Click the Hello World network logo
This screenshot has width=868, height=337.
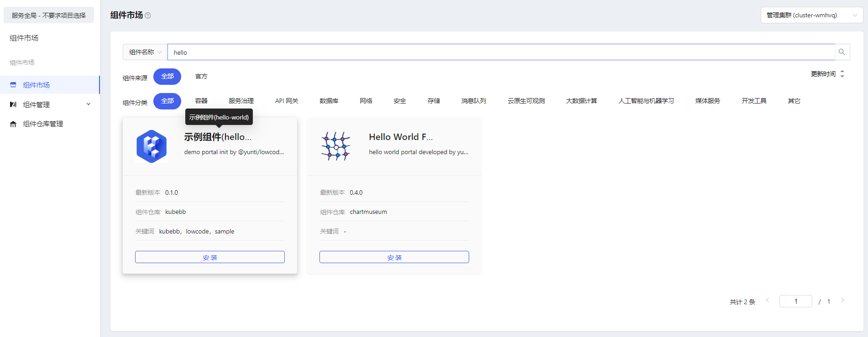click(336, 146)
